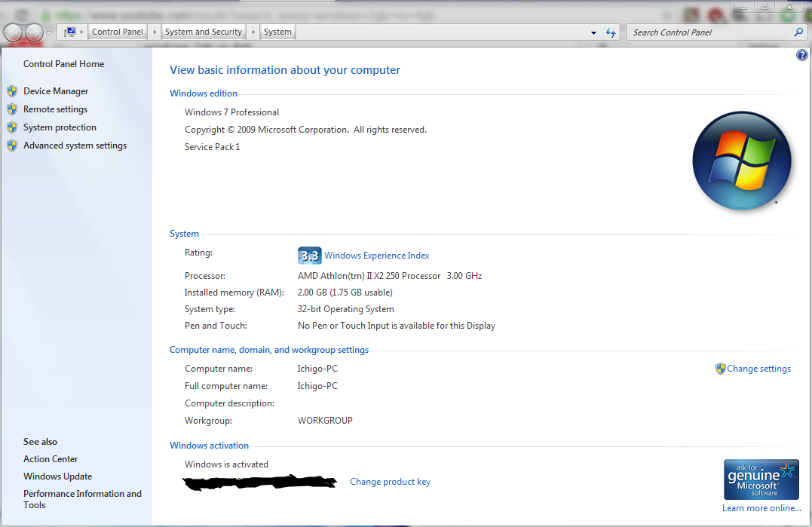Click the 2.00 GB installed memory value

345,293
